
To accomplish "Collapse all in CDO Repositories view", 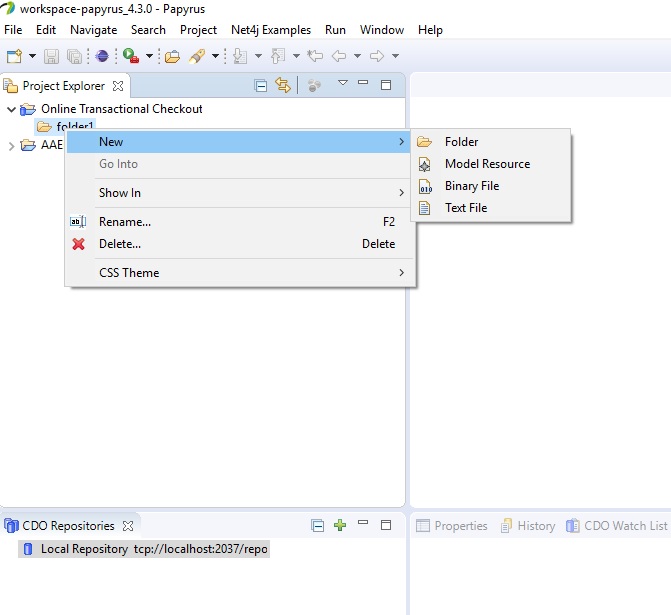I will pyautogui.click(x=318, y=526).
